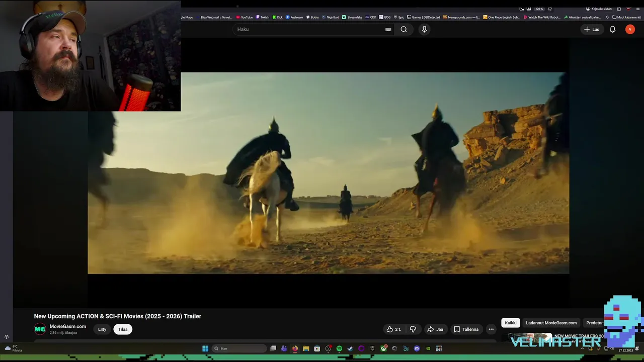Viewport: 644px width, 362px height.
Task: Open Discord from the taskbar
Action: coord(417,348)
